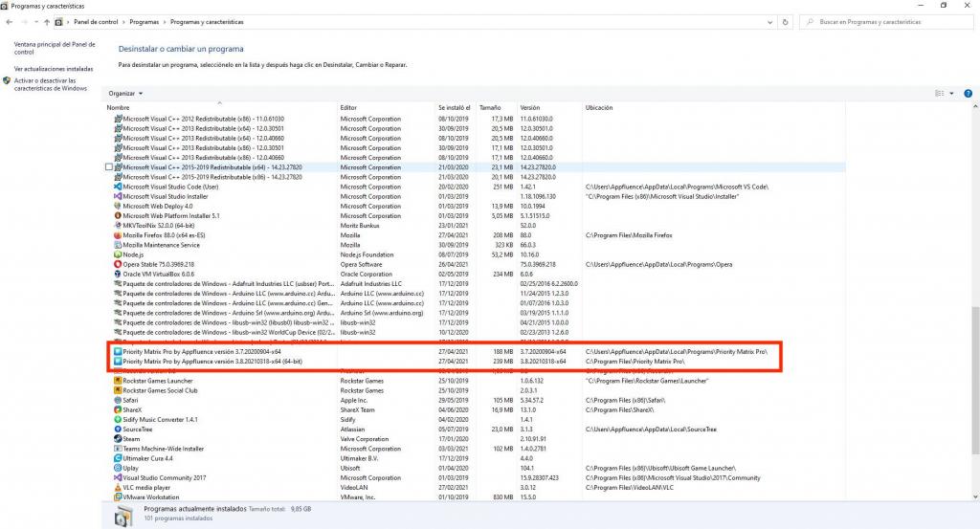The height and width of the screenshot is (529, 980).
Task: Click the scrollbar down arrow
Action: click(975, 497)
